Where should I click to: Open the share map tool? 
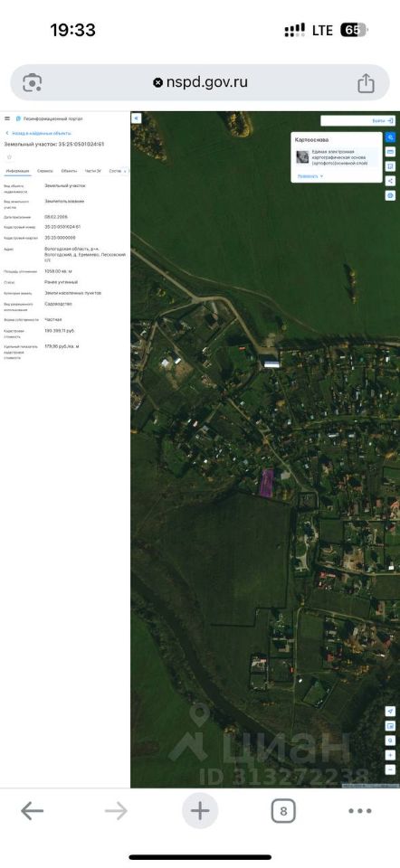(x=391, y=181)
